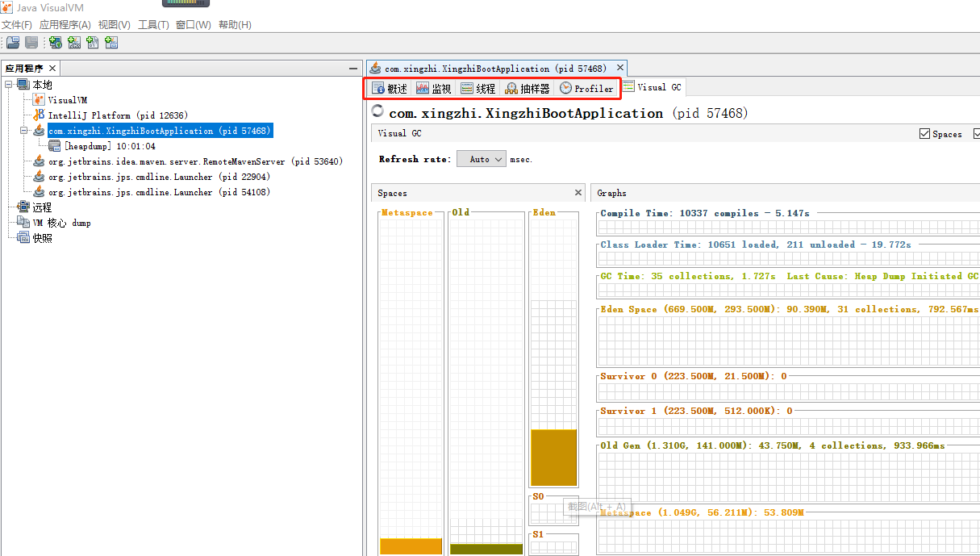Switch to the Visual GC tab
Image resolution: width=980 pixels, height=556 pixels.
(653, 87)
